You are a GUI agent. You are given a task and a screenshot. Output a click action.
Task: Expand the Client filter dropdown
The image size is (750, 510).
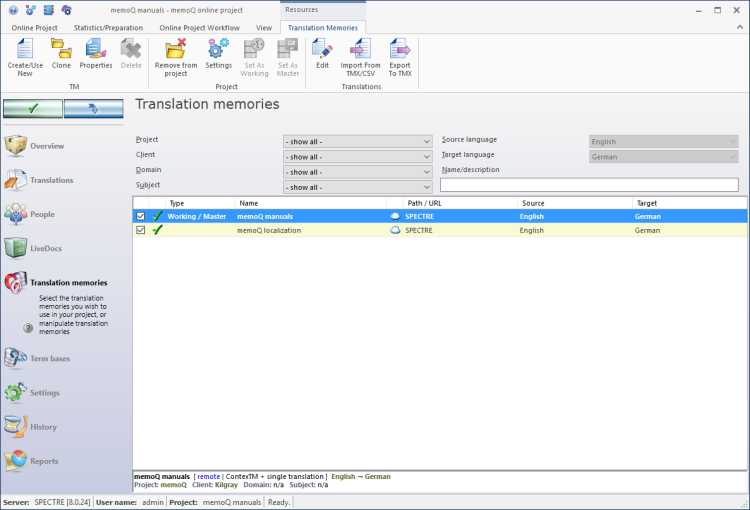coord(358,157)
